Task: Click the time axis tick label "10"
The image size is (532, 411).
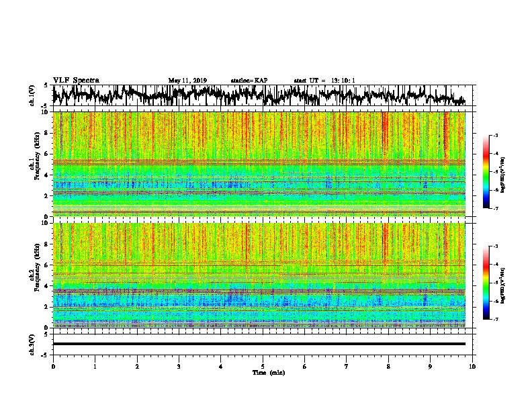Action: coord(472,367)
